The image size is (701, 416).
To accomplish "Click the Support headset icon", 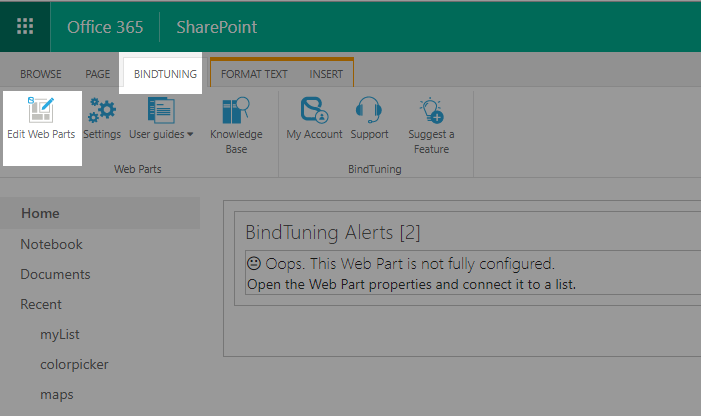I will (x=369, y=110).
